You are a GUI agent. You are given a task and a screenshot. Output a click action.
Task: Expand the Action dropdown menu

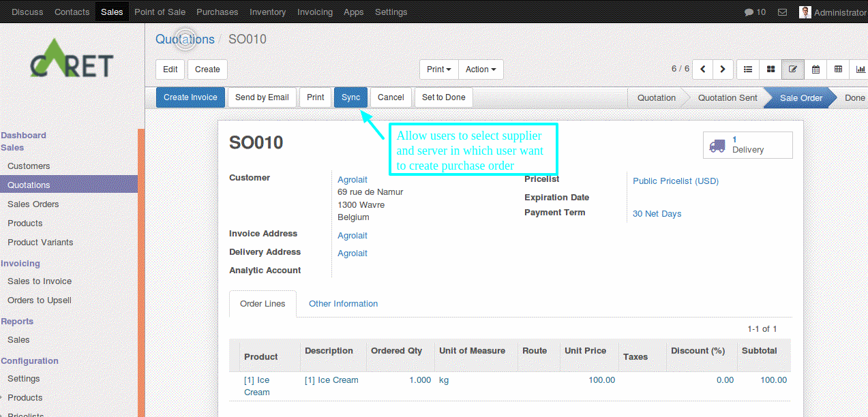click(481, 69)
